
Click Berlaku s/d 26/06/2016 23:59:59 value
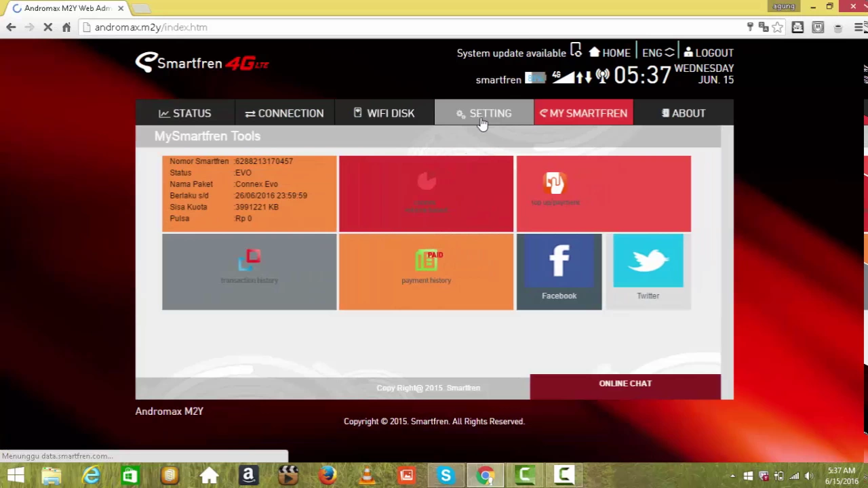click(271, 195)
